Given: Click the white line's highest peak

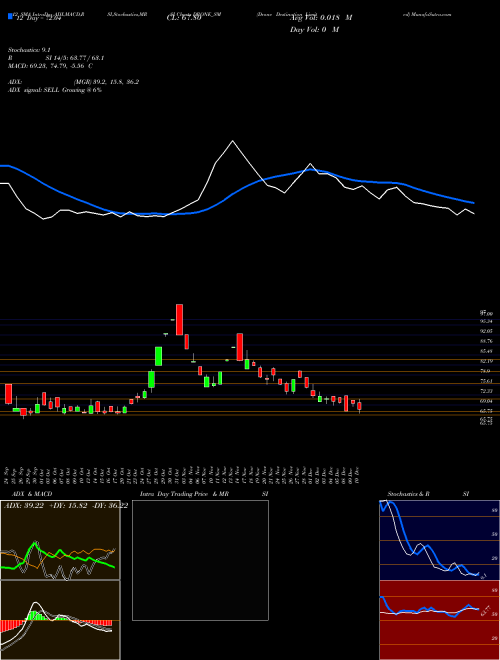Looking at the screenshot, I should tap(232, 141).
